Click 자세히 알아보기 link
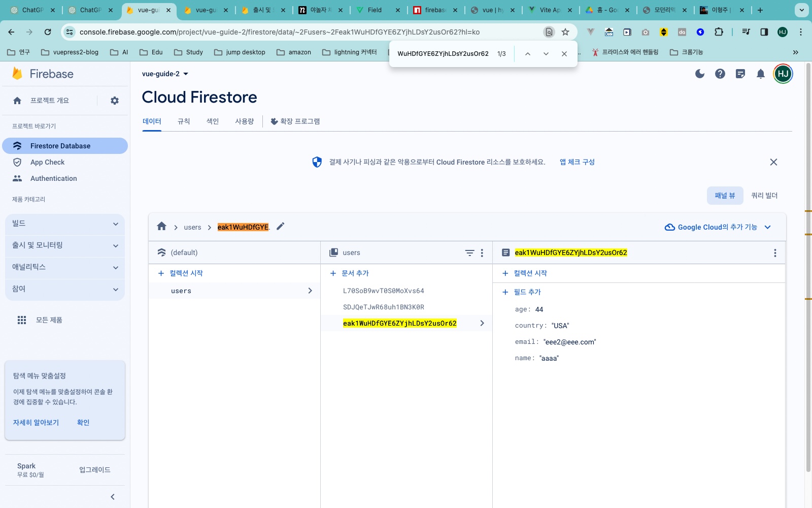This screenshot has height=508, width=812. (36, 423)
